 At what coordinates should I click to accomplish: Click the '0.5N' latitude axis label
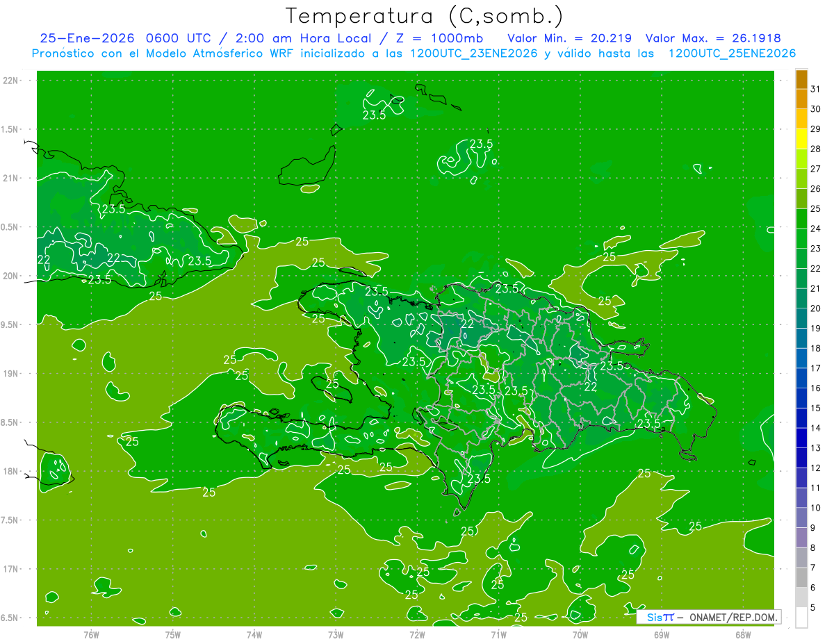point(10,227)
